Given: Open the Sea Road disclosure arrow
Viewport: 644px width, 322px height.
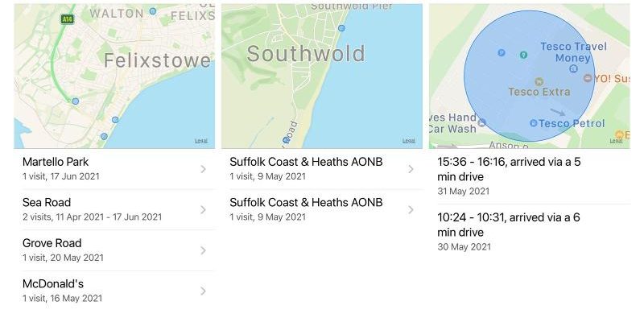Looking at the screenshot, I should click(x=203, y=209).
